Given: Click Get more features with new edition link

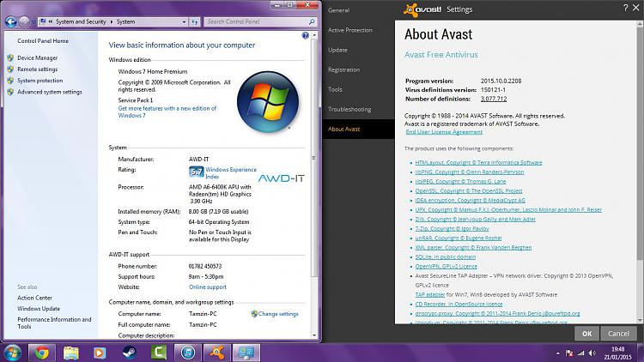Looking at the screenshot, I should (x=167, y=112).
